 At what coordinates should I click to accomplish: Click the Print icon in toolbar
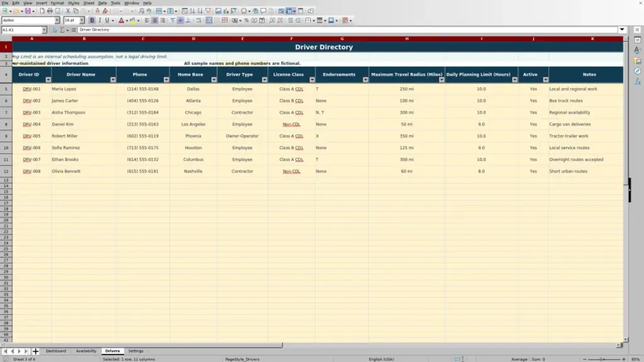coord(50,11)
